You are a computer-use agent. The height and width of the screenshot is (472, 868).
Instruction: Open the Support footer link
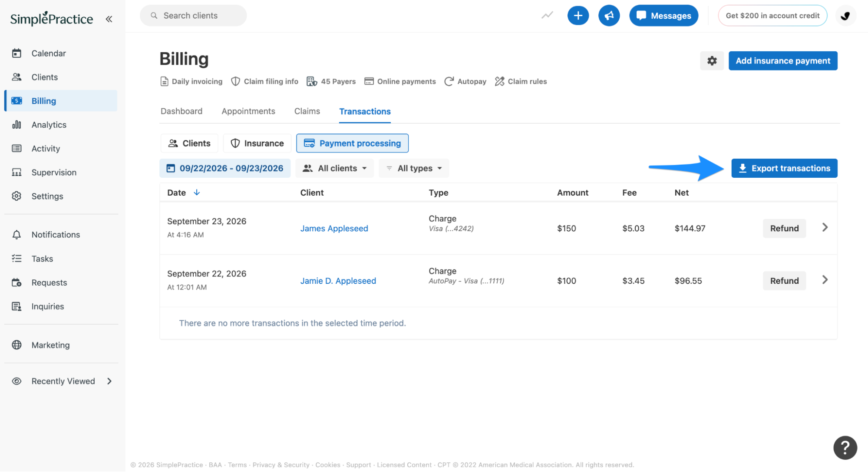(358, 465)
